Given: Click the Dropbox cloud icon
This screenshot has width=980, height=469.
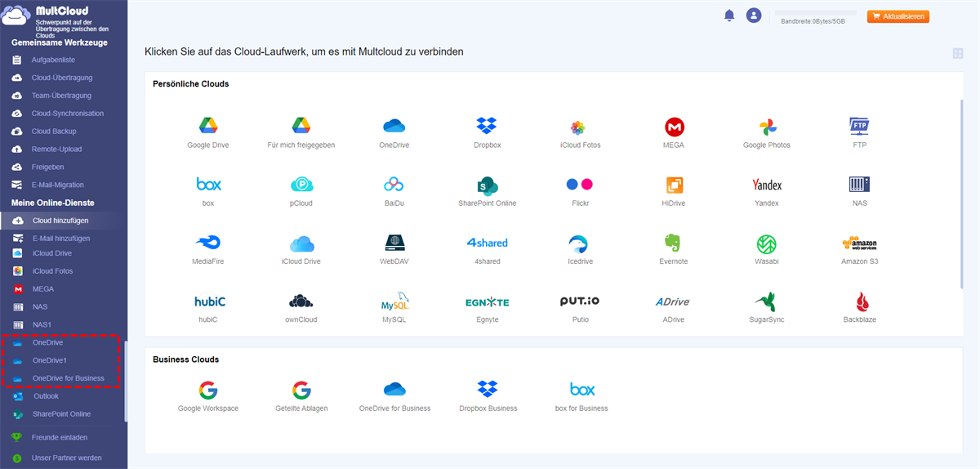Looking at the screenshot, I should tap(487, 126).
